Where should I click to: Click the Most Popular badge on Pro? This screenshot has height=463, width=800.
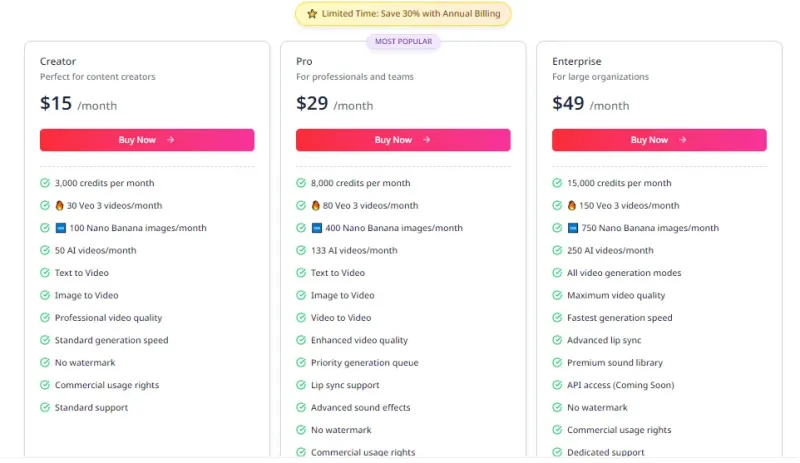(404, 41)
